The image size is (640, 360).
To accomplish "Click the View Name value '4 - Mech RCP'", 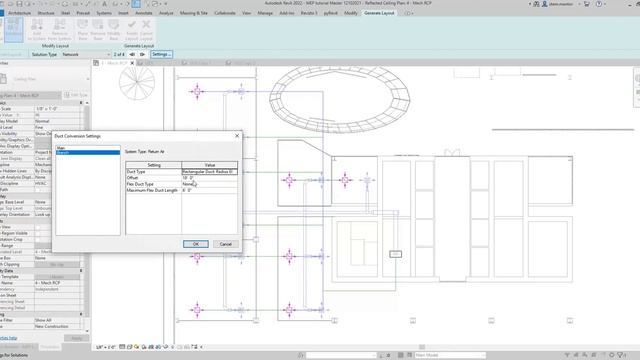I will [57, 283].
